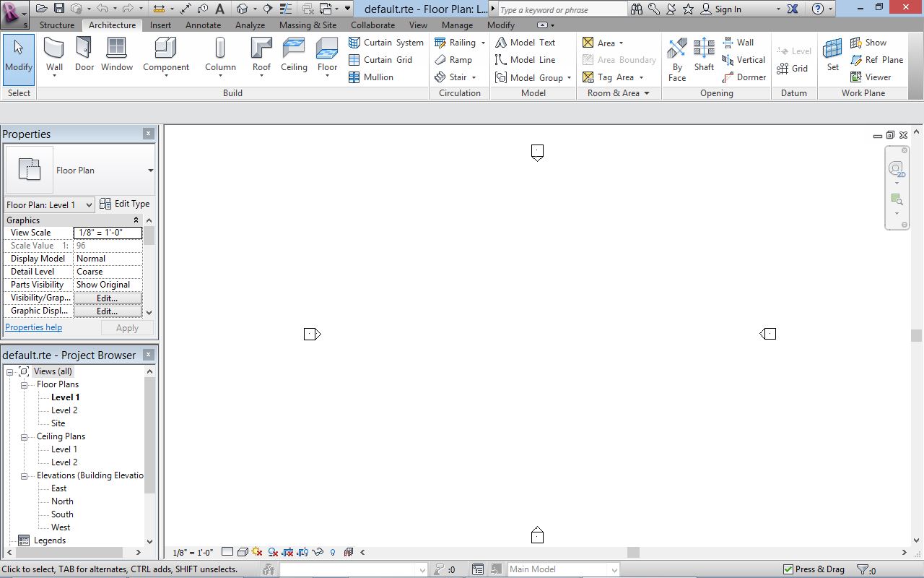
Task: Switch to the Annotate ribbon tab
Action: click(203, 24)
